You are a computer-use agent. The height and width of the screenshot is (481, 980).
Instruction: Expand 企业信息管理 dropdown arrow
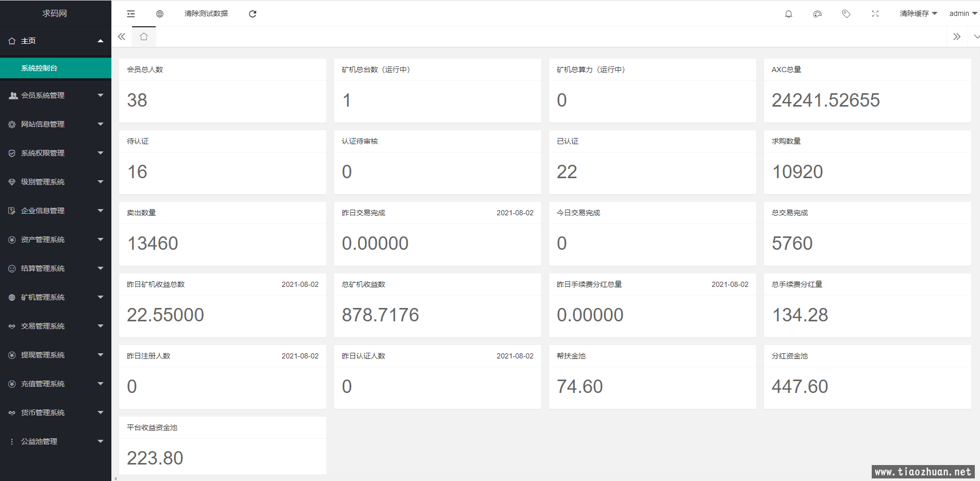(101, 211)
